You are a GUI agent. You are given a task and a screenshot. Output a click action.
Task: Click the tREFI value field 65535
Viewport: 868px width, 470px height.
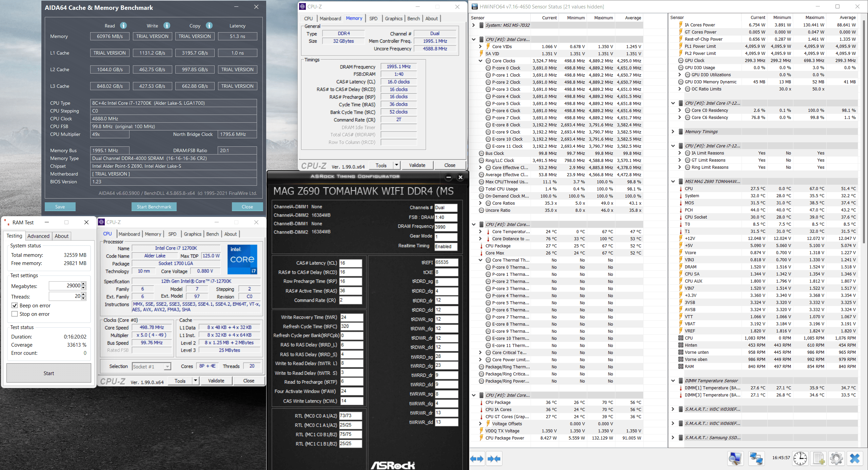446,263
